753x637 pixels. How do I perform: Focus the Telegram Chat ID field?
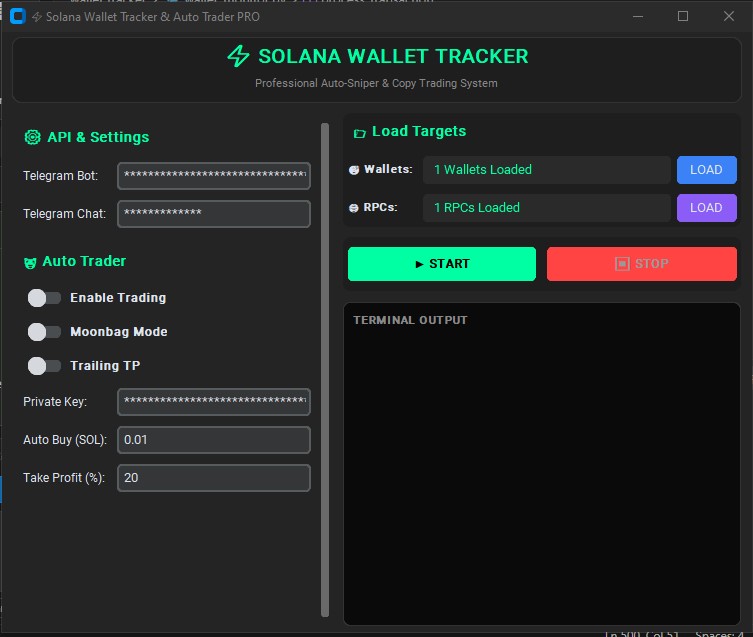pos(214,214)
